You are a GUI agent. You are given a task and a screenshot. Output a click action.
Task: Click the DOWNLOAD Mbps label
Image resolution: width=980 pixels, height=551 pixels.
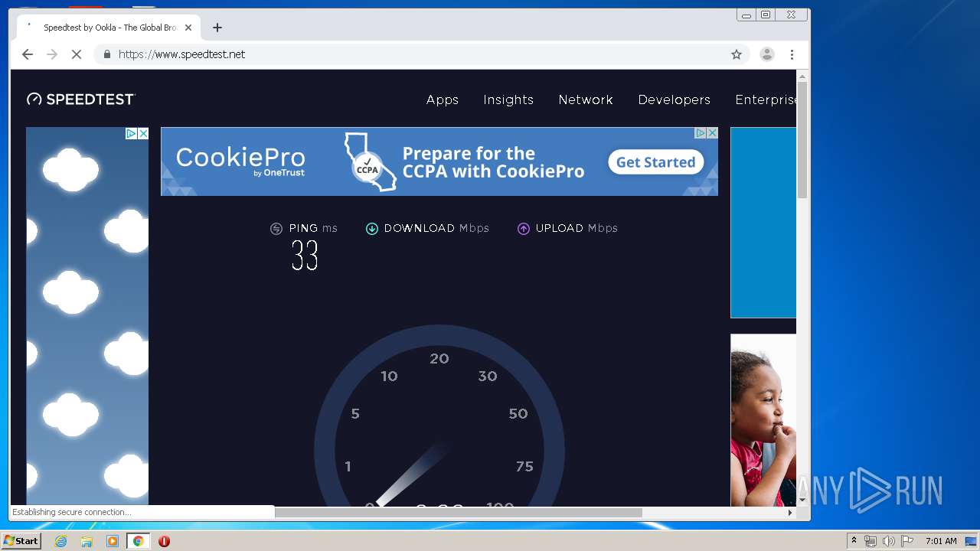point(436,228)
